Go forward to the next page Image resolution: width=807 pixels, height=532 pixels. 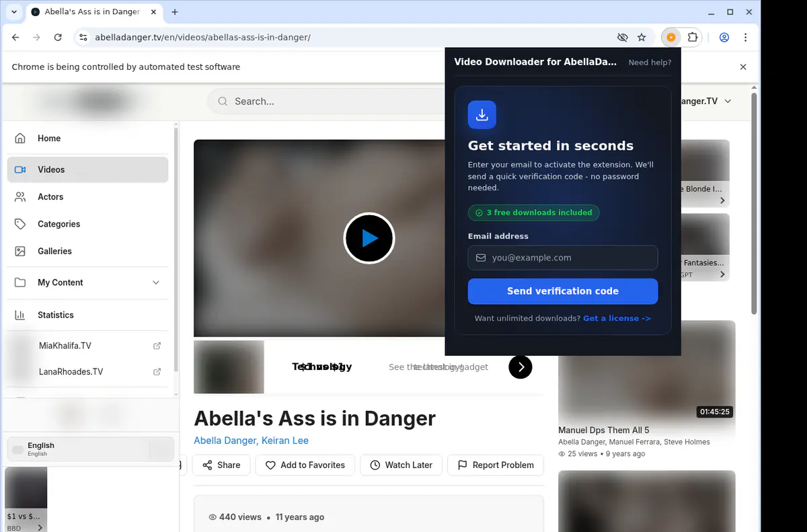37,38
